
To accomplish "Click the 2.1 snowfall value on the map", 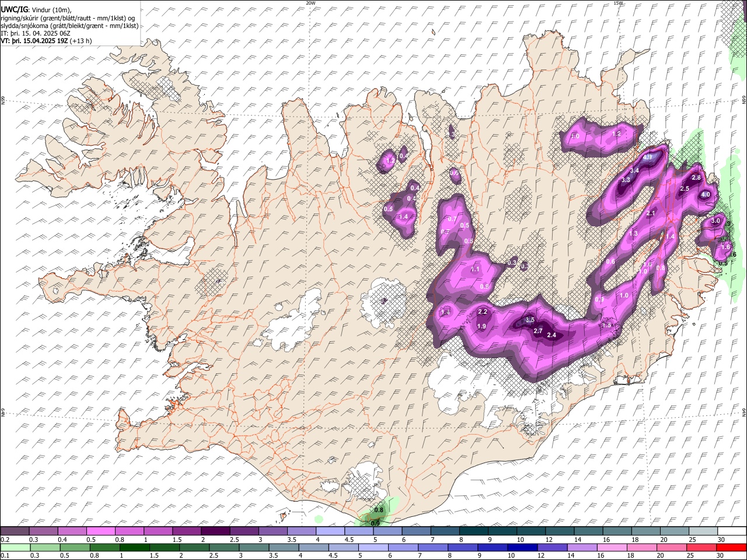I will tap(651, 213).
